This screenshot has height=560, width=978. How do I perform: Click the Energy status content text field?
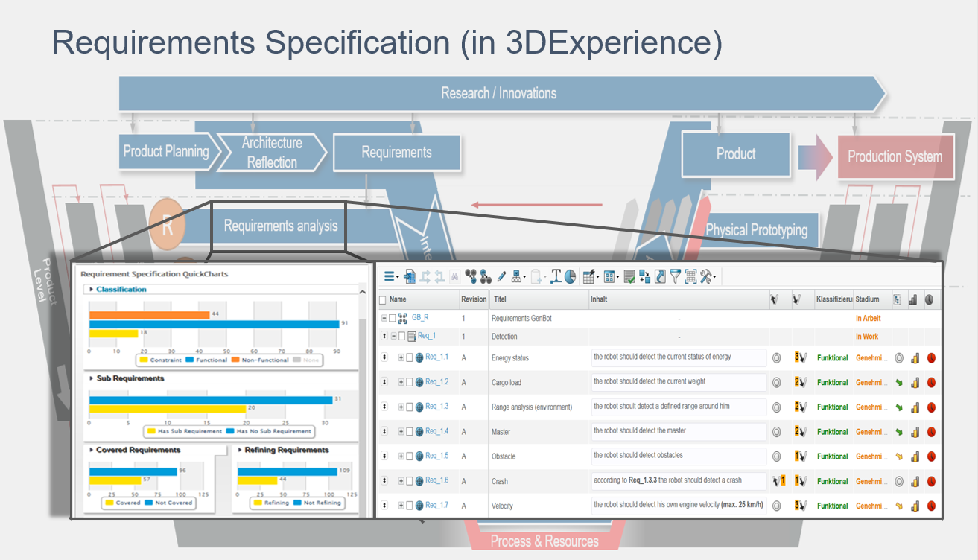tap(679, 357)
